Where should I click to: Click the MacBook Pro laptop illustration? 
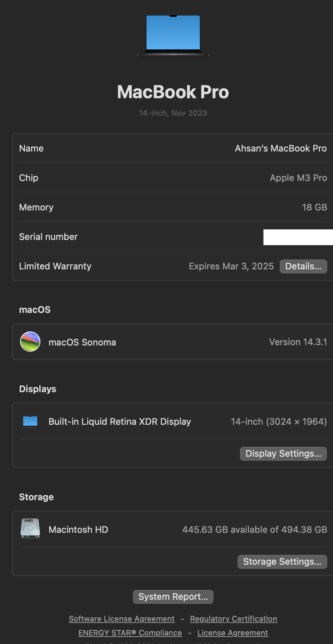[173, 35]
